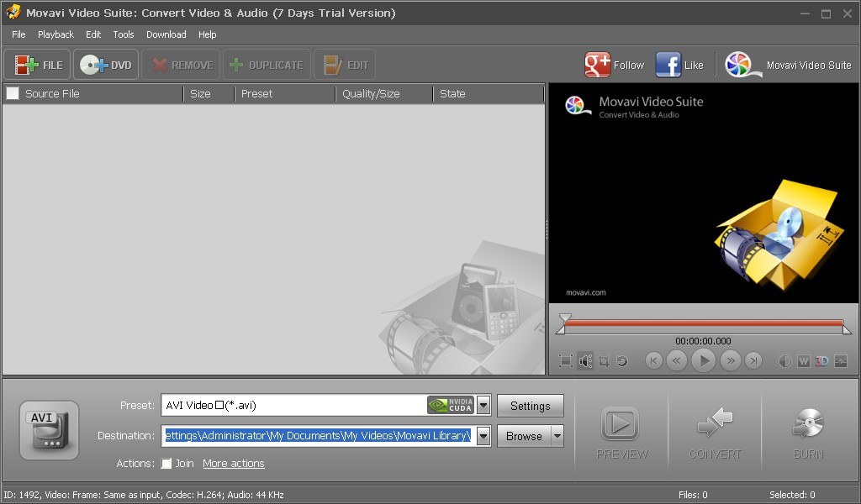Screen dimensions: 861x504
Task: Toggle the speaker mute icon
Action: [585, 361]
